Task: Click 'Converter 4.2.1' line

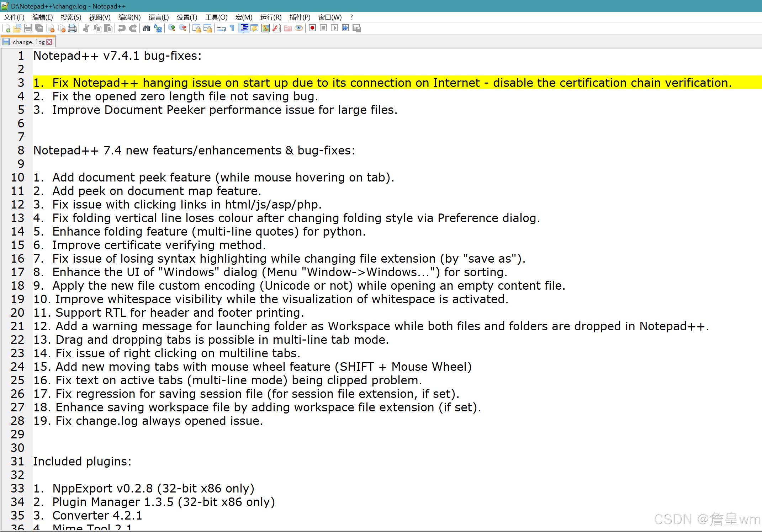Action: (x=88, y=516)
